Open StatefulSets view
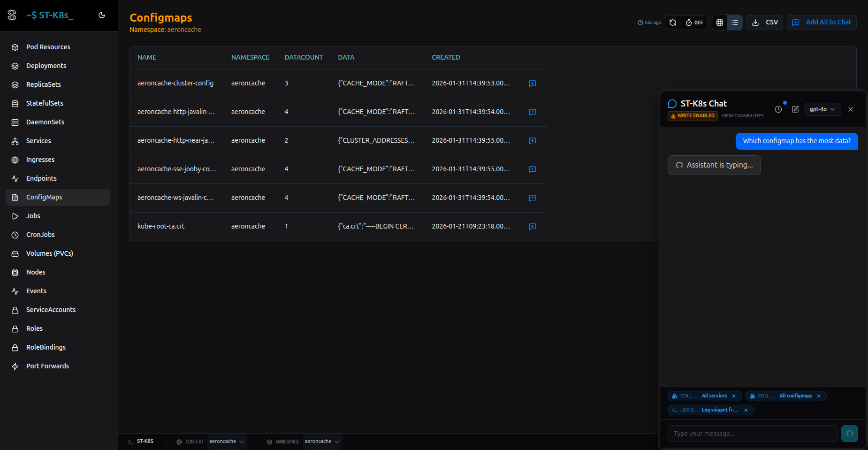The width and height of the screenshot is (868, 450). pyautogui.click(x=58, y=103)
